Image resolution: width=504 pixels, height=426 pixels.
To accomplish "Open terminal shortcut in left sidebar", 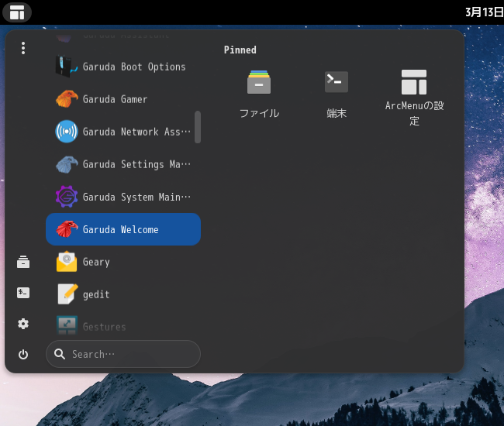I will click(23, 293).
